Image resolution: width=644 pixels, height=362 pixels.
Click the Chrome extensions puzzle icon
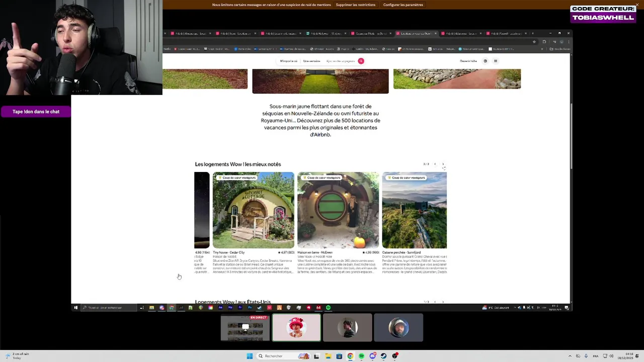click(544, 42)
